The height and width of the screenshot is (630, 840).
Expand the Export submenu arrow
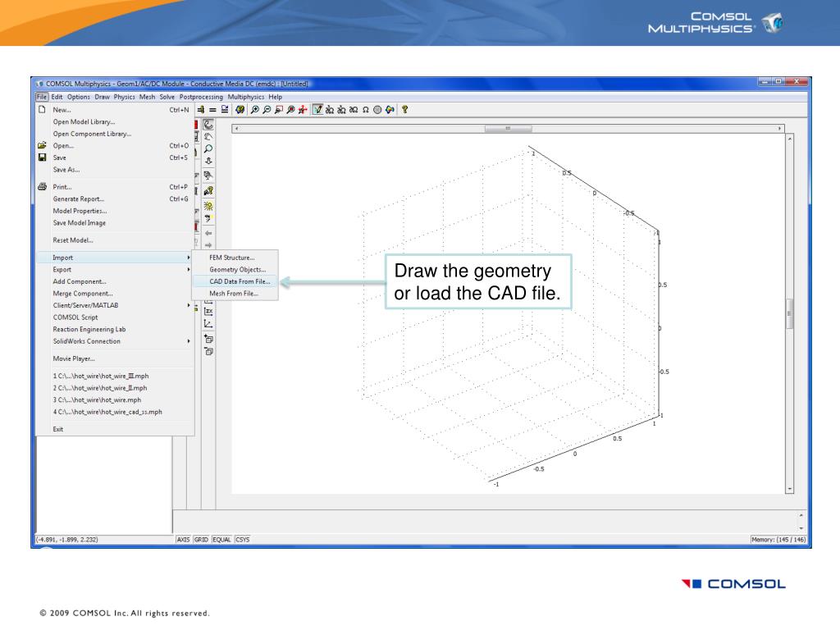click(x=189, y=269)
